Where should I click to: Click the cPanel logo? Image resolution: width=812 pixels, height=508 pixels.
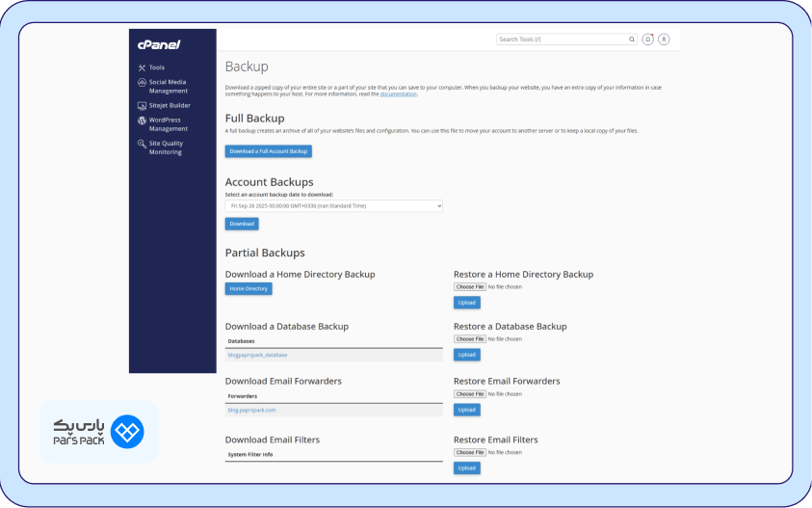(x=159, y=44)
